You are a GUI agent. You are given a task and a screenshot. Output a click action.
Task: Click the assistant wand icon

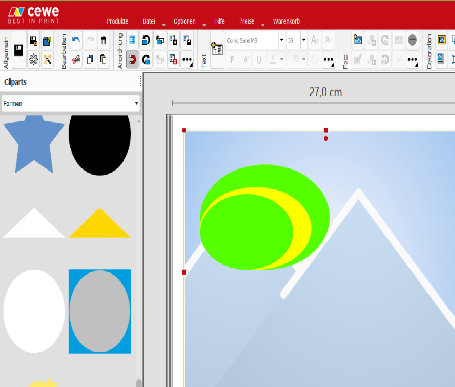point(47,60)
